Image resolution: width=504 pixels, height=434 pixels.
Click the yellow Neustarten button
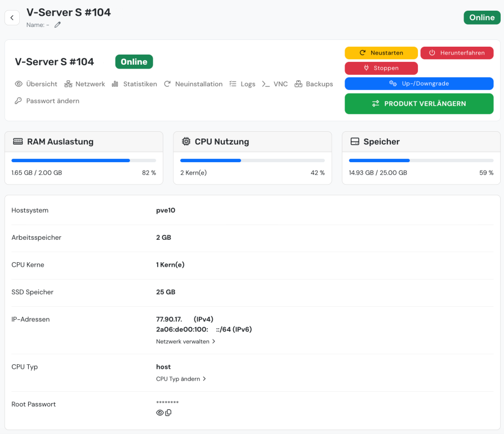point(381,53)
